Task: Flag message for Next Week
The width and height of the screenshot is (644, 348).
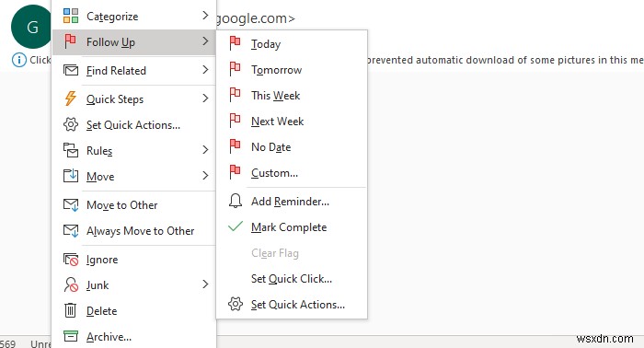Action: [292, 122]
